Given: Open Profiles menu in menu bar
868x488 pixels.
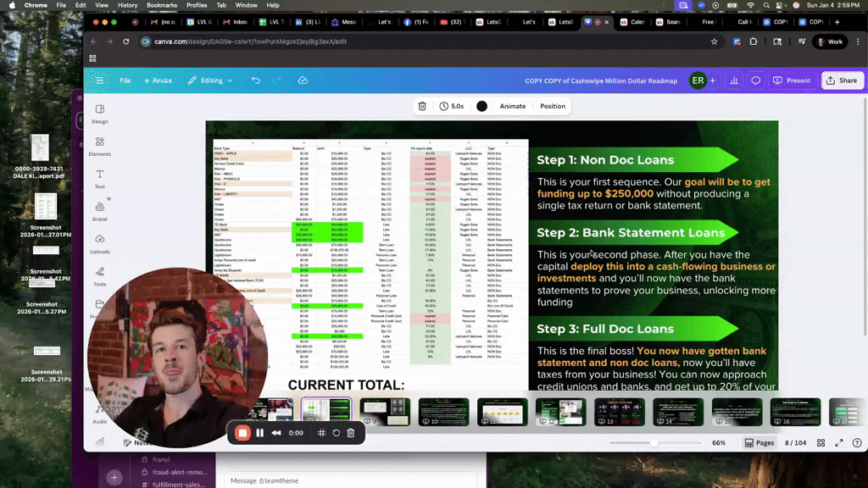Looking at the screenshot, I should [197, 5].
